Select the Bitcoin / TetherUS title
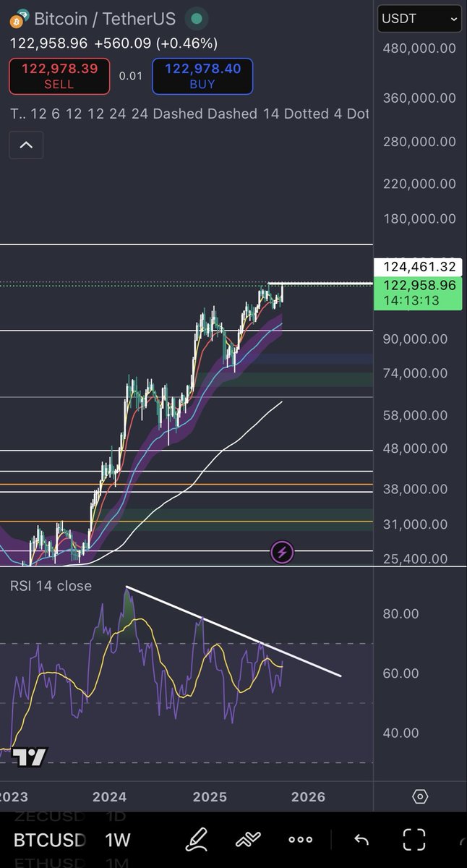467x868 pixels. tap(106, 18)
